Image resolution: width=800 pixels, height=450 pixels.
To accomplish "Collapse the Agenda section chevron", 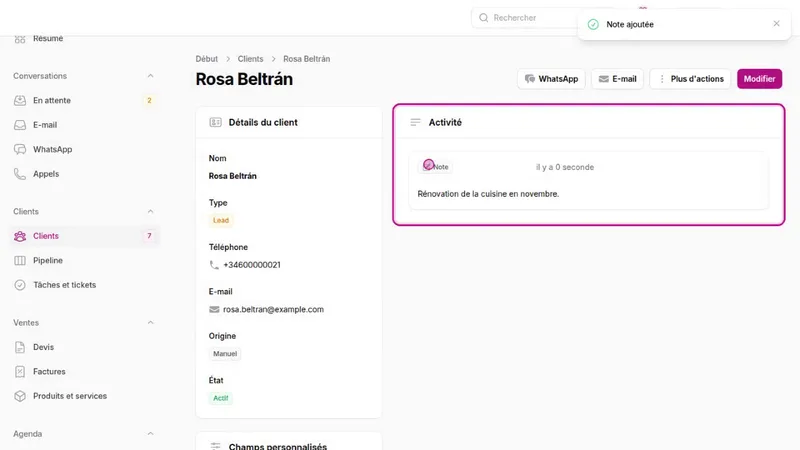I will (x=150, y=434).
